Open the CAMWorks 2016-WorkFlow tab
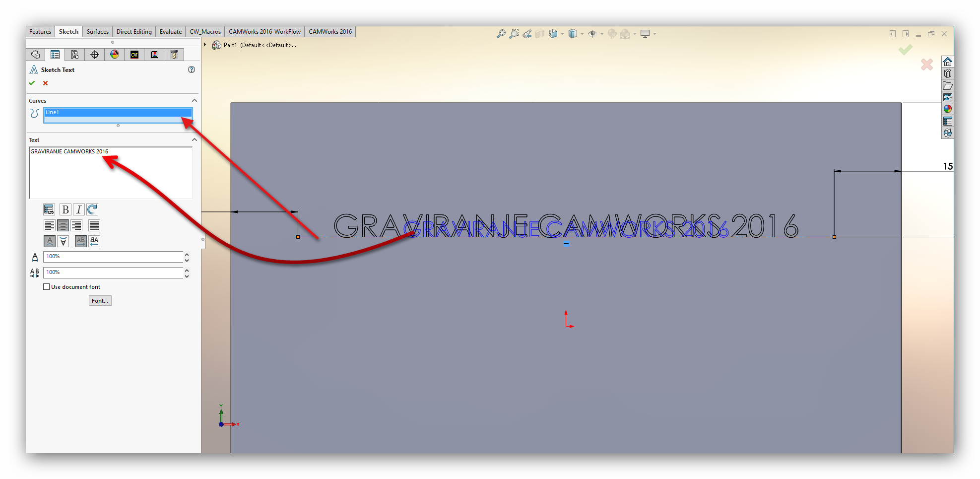The image size is (980, 479). [x=264, y=32]
